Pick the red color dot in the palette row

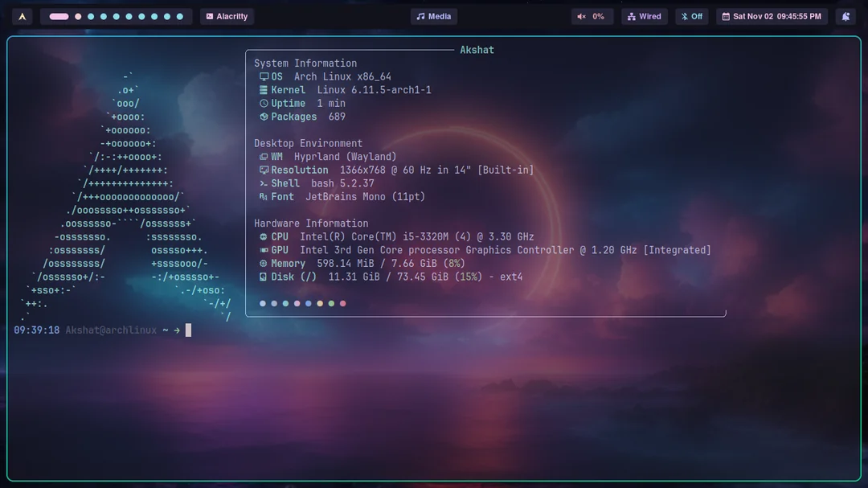pyautogui.click(x=342, y=304)
